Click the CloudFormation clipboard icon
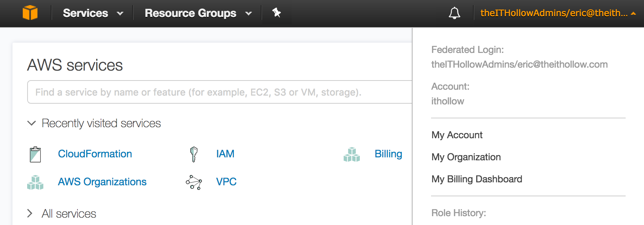The height and width of the screenshot is (225, 644). point(35,154)
